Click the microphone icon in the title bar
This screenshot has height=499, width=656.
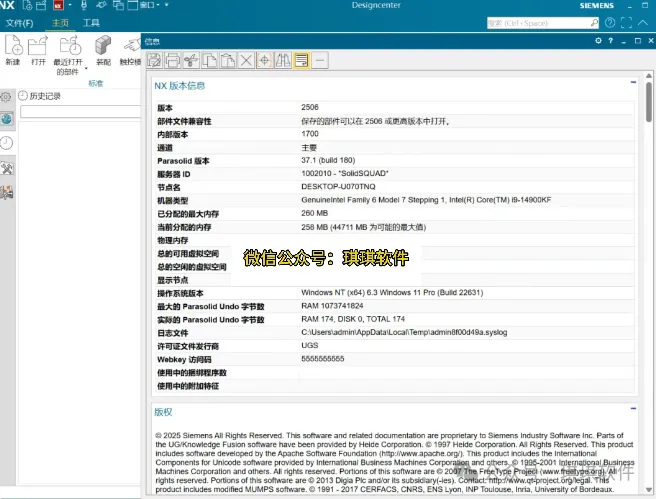pyautogui.click(x=84, y=5)
